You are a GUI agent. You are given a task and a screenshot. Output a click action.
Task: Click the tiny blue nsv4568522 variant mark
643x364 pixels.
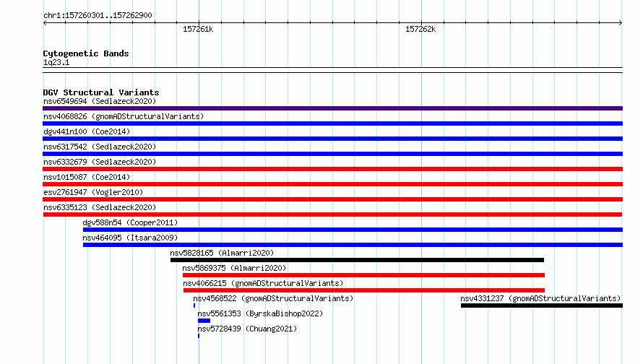tap(194, 305)
